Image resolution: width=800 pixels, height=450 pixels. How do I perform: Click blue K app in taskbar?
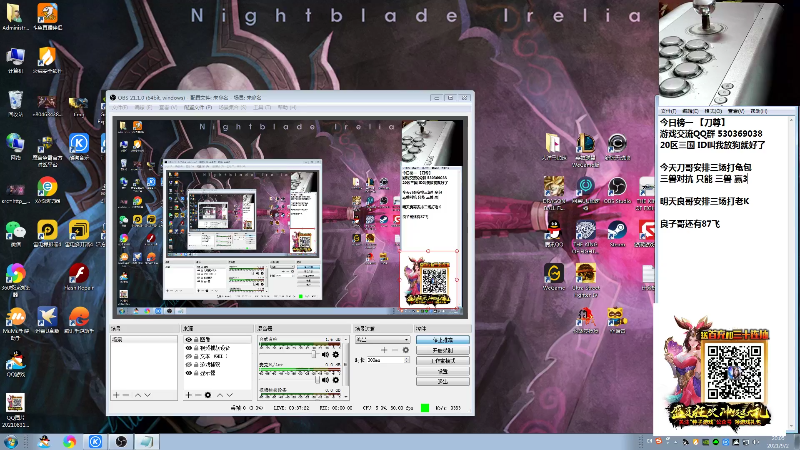(95, 442)
